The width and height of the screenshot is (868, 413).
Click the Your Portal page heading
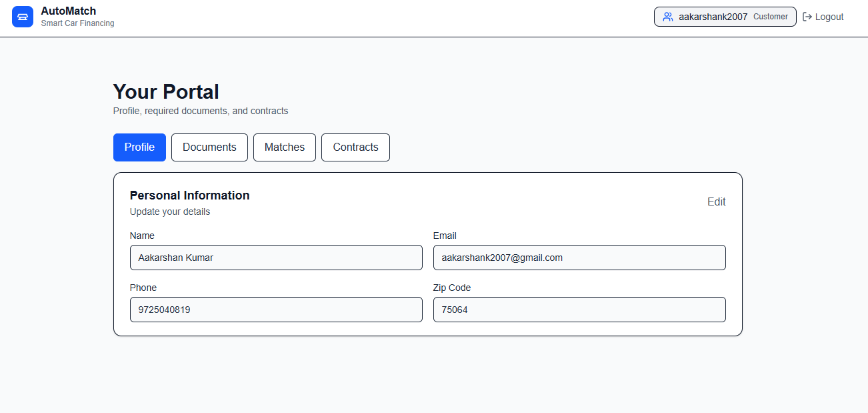tap(166, 91)
